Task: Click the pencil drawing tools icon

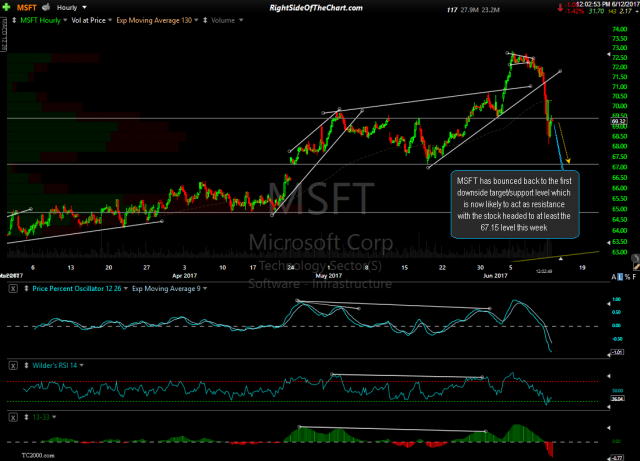Action: [x=636, y=267]
